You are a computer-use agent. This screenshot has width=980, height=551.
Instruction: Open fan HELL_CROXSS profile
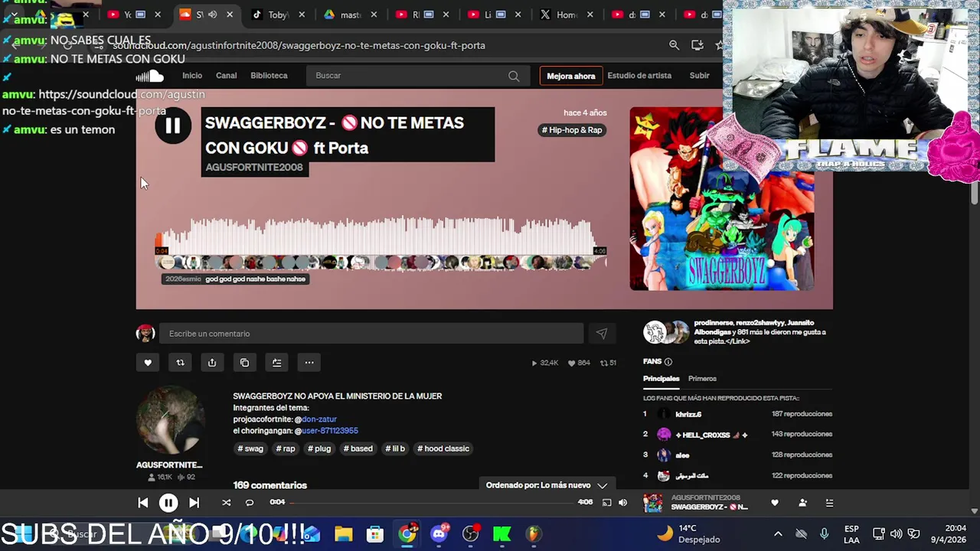(711, 435)
